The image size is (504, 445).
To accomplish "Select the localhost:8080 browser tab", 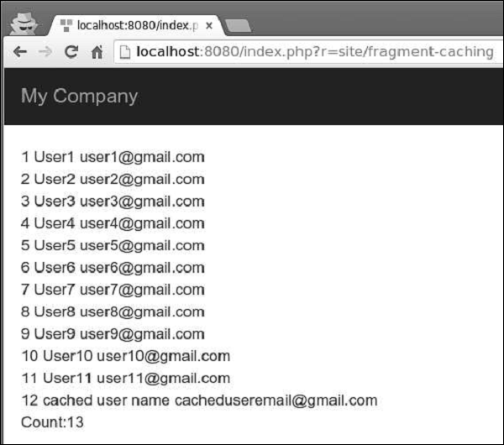I will [134, 25].
